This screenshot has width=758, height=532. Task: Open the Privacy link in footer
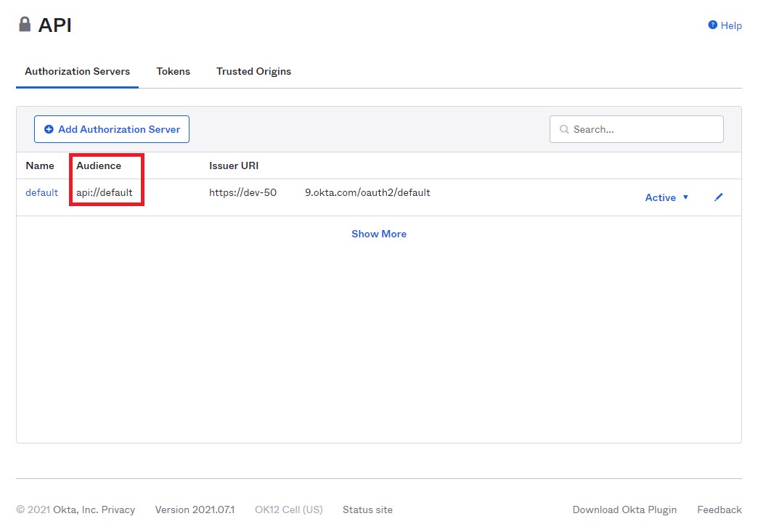click(118, 510)
